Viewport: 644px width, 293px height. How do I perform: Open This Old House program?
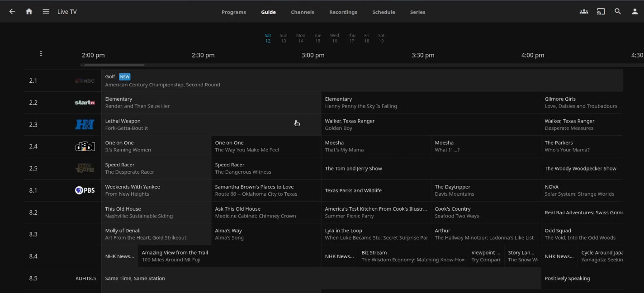[x=156, y=213]
